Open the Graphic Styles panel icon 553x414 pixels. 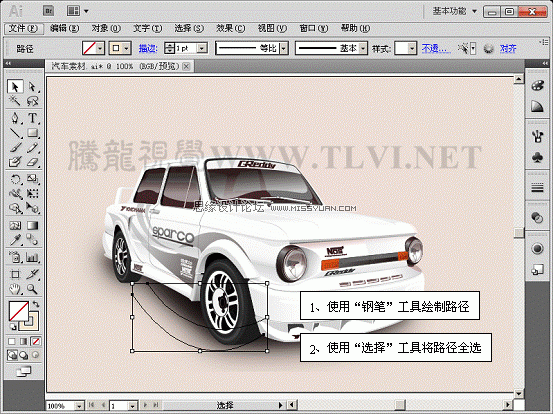click(x=537, y=270)
